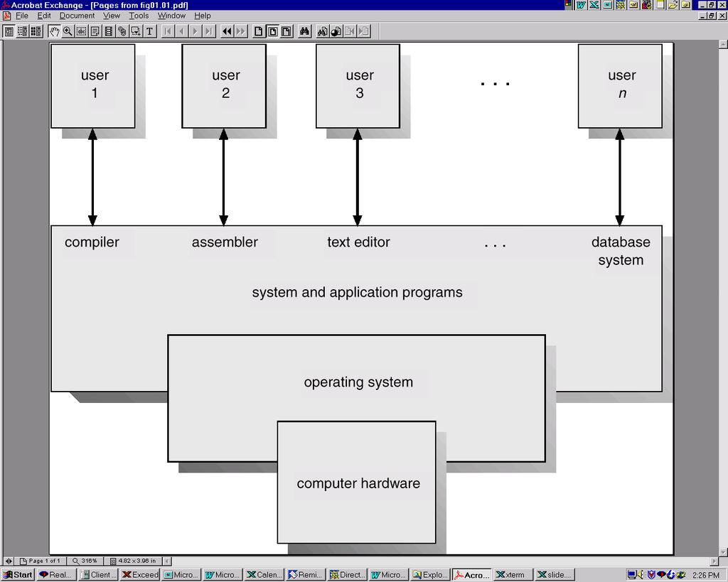
Task: Click horizontal scrollbar left arrow
Action: (168, 561)
